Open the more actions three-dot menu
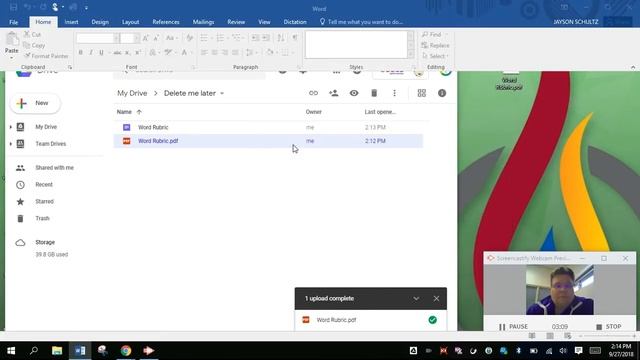 (394, 93)
